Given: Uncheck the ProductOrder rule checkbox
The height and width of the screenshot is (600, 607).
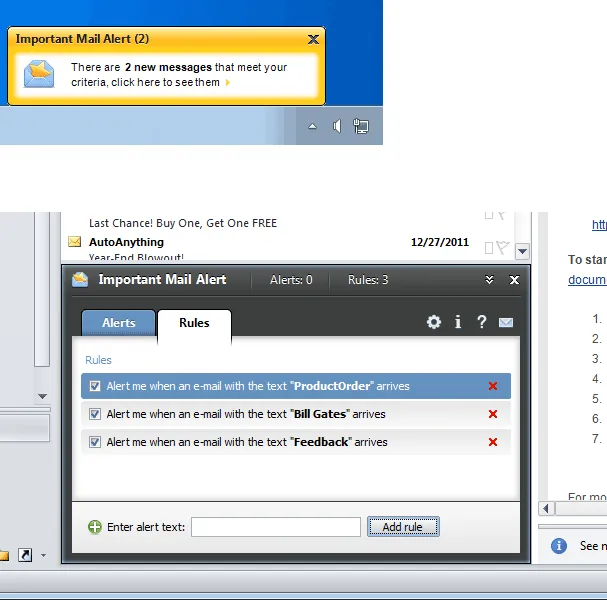Looking at the screenshot, I should (95, 386).
